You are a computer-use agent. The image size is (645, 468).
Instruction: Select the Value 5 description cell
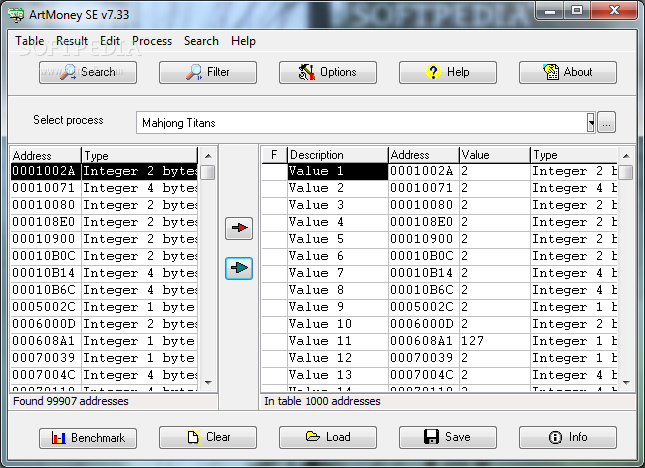click(x=337, y=239)
